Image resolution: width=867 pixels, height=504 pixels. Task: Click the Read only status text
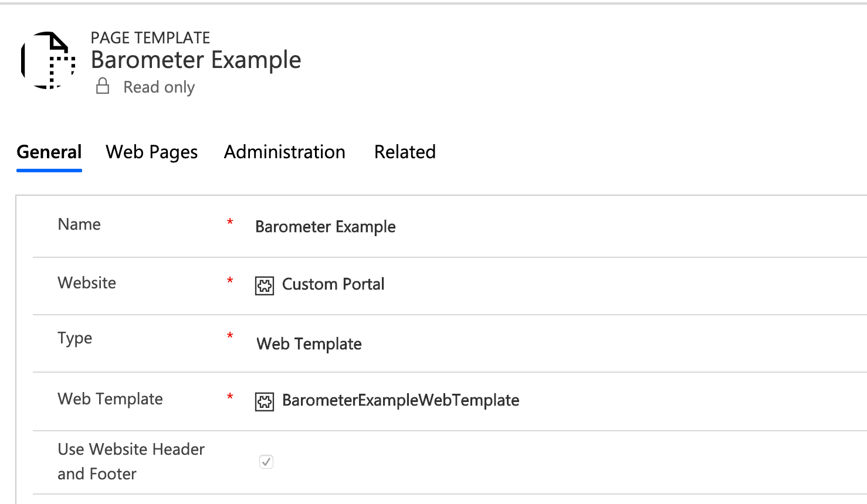click(159, 87)
